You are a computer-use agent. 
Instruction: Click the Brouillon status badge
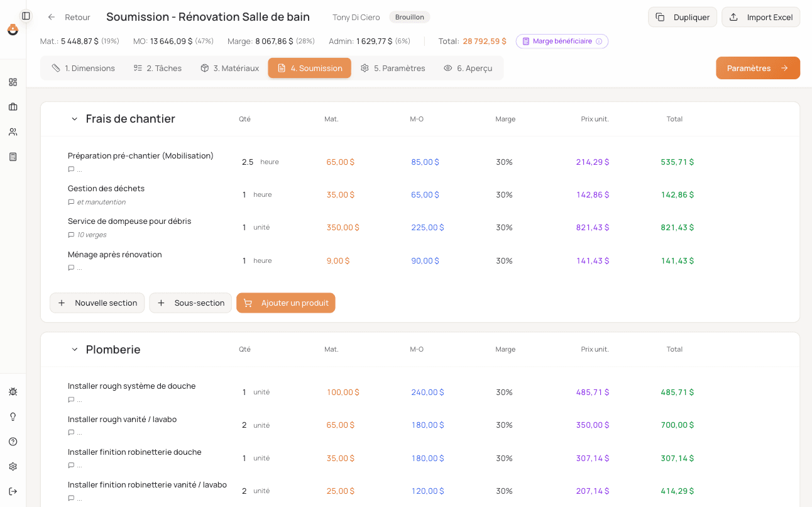[409, 17]
